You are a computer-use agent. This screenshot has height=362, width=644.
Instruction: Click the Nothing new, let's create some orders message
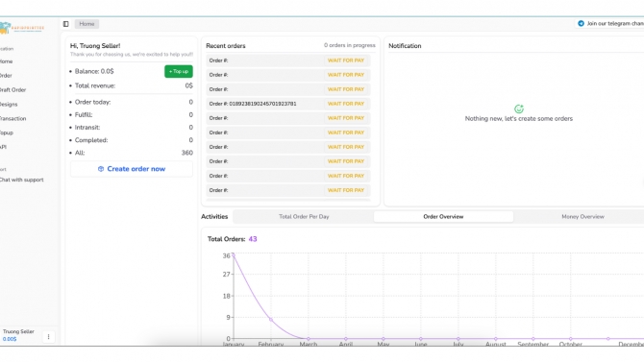coord(519,119)
